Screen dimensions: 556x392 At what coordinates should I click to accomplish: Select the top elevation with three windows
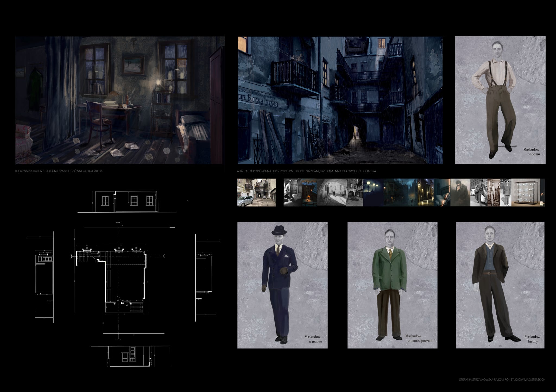(127, 201)
